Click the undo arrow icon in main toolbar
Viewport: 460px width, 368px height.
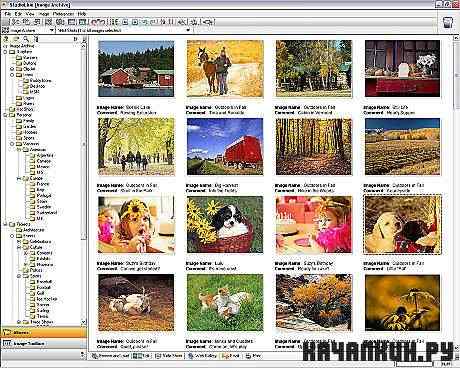point(94,22)
